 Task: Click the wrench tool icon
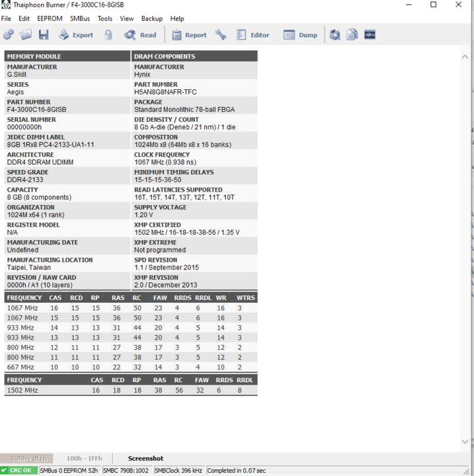(x=221, y=35)
